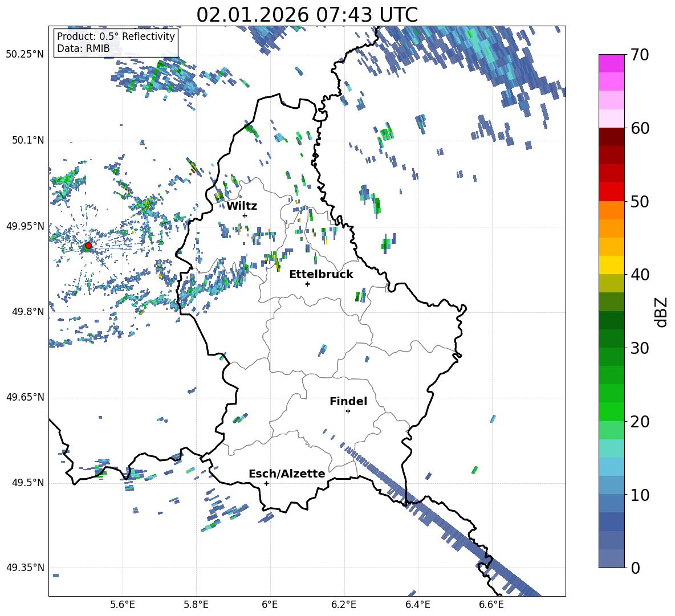The width and height of the screenshot is (675, 616).
Task: Pick the magenta swatch at colorbar top
Action: coord(611,64)
